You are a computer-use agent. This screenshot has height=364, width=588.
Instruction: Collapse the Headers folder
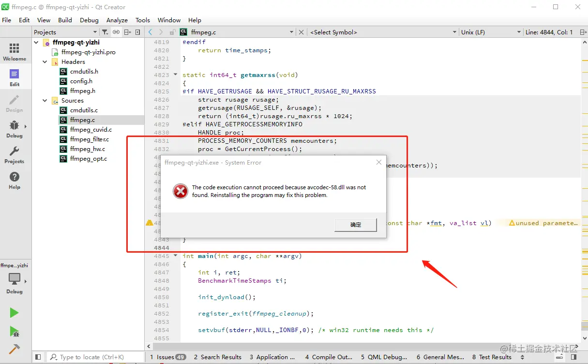tap(45, 62)
